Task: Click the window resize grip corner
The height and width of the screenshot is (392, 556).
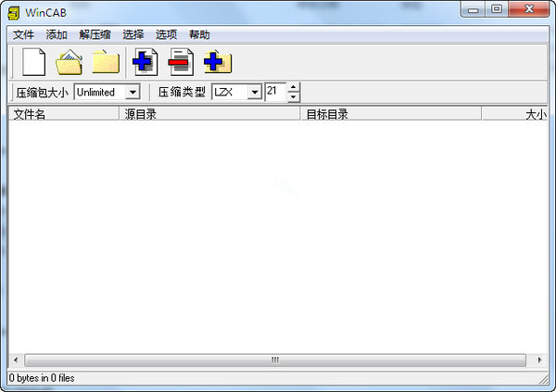Action: (x=543, y=380)
